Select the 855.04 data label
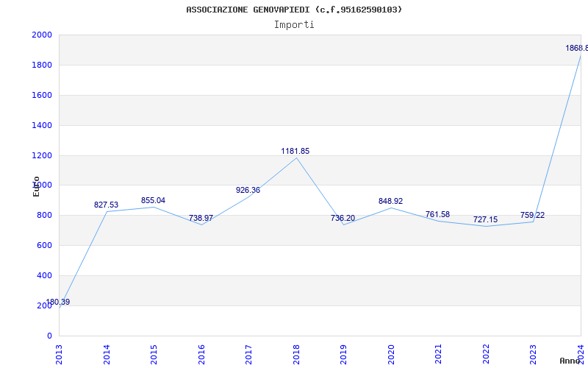 [x=153, y=200]
